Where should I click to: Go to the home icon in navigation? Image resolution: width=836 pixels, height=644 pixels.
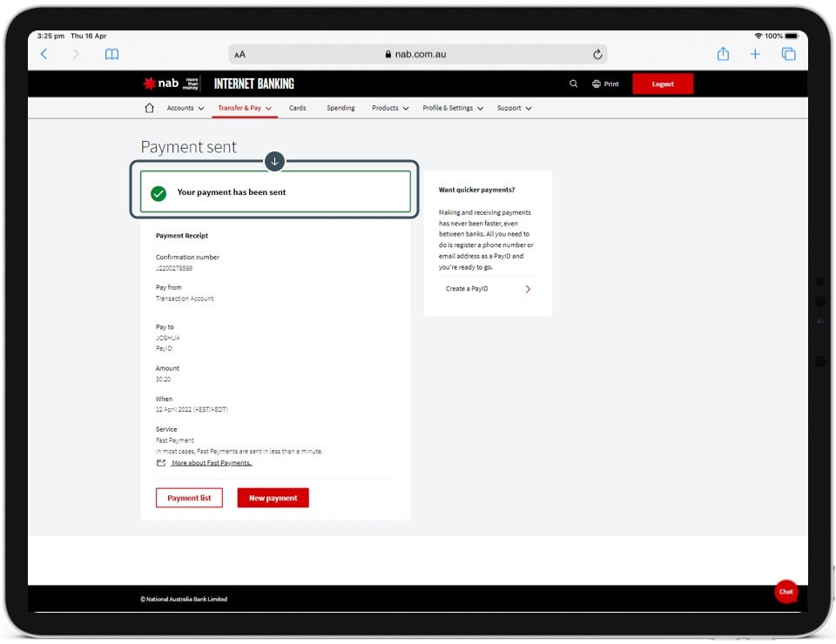[149, 108]
